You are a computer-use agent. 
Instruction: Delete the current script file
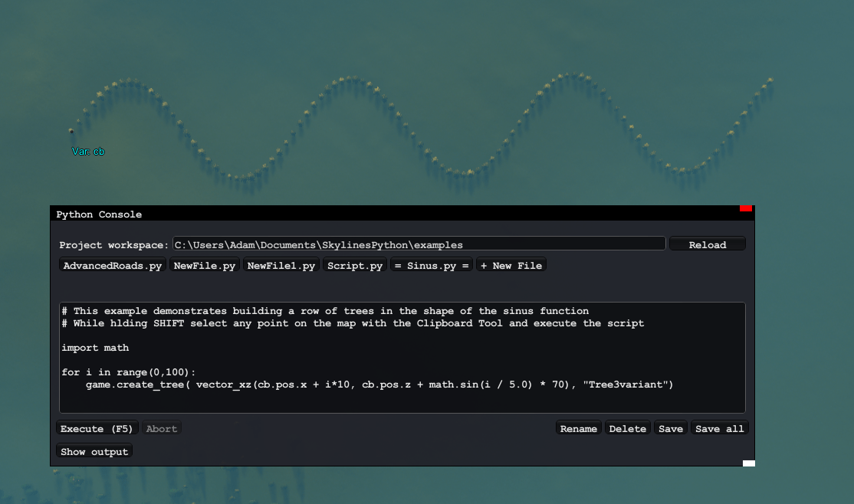pos(627,429)
